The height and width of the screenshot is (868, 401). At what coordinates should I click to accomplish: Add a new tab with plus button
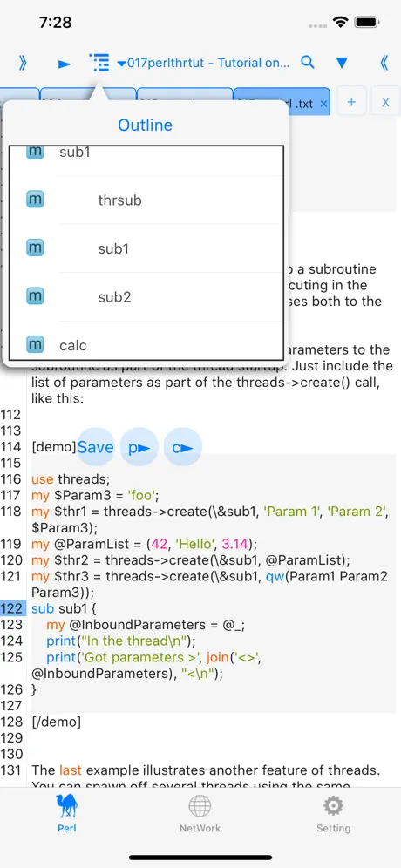[x=351, y=102]
